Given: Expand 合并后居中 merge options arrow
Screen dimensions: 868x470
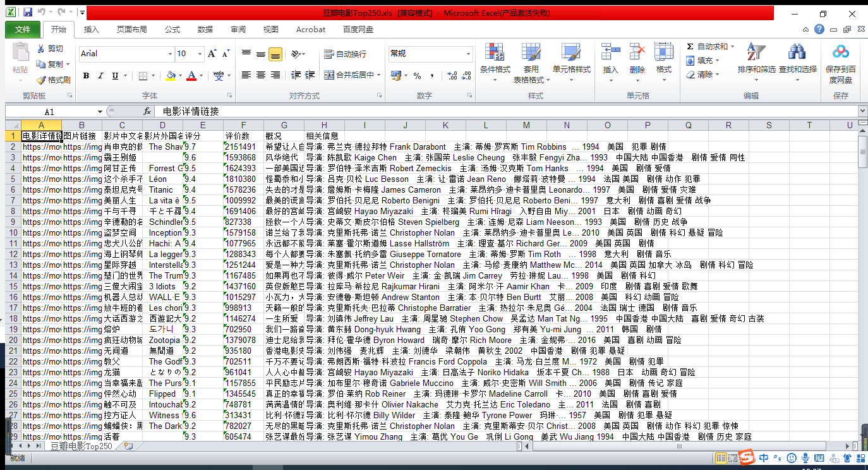Looking at the screenshot, I should (x=380, y=75).
